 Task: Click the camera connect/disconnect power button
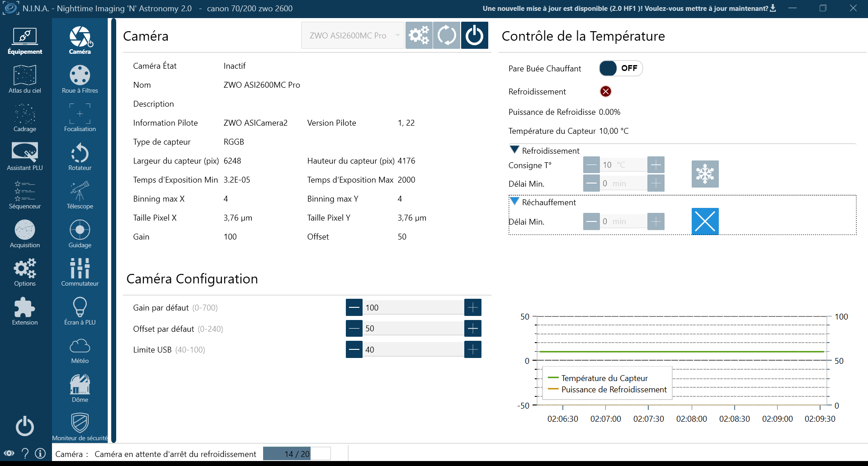[x=474, y=35]
